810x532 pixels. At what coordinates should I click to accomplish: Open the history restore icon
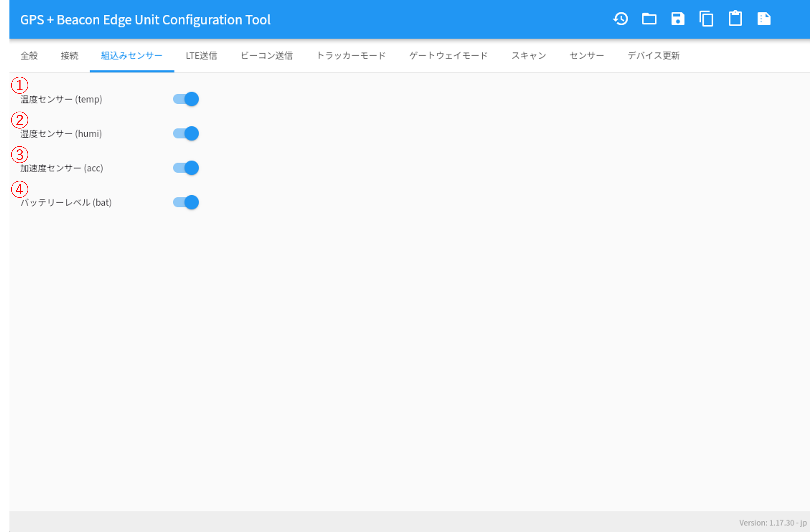coord(621,19)
